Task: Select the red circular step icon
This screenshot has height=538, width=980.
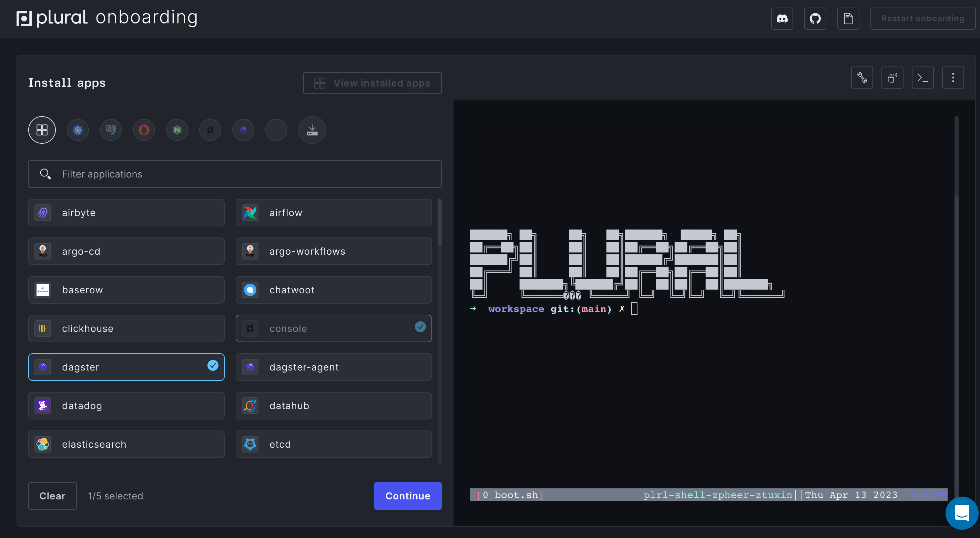Action: 144,130
